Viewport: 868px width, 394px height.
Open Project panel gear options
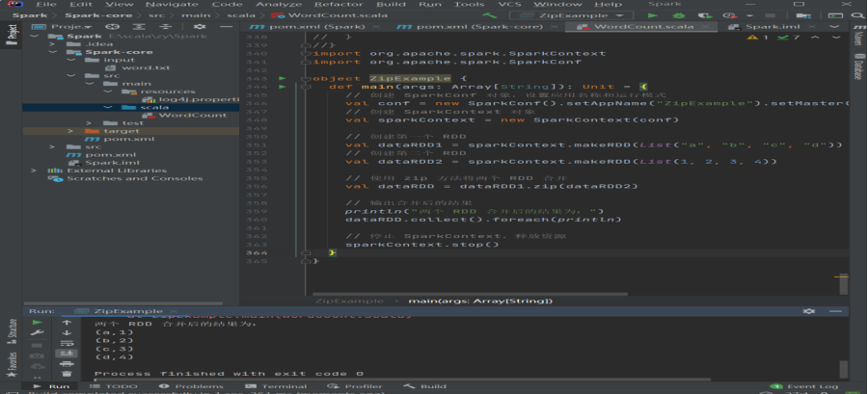coord(200,27)
